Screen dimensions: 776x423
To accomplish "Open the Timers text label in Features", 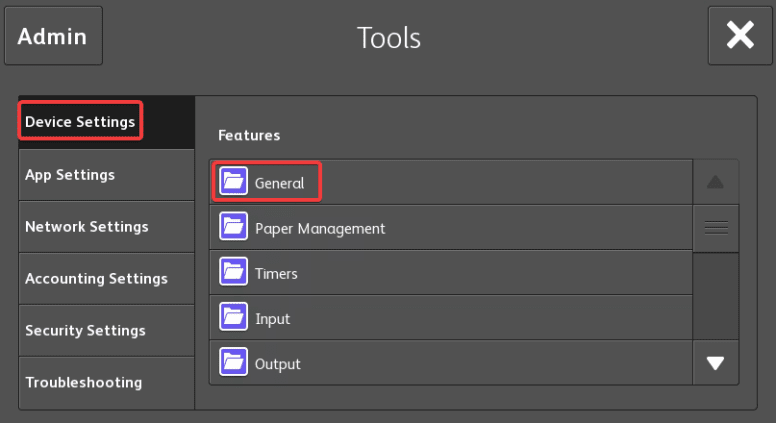I will click(276, 274).
